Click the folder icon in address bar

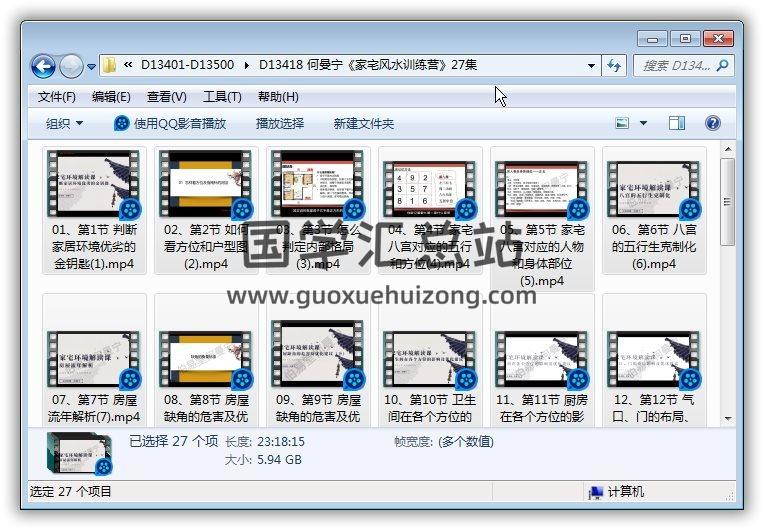[x=110, y=65]
